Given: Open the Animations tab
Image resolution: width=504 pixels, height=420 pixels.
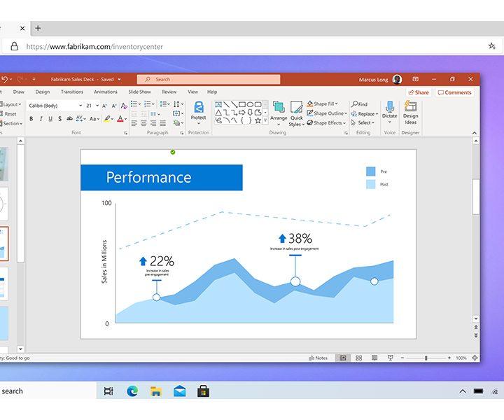Looking at the screenshot, I should pyautogui.click(x=106, y=92).
